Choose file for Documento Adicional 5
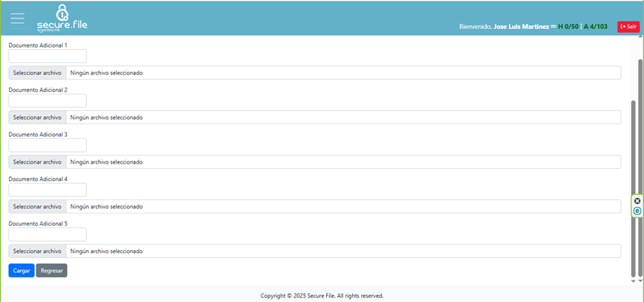This screenshot has height=302, width=644. (x=37, y=251)
